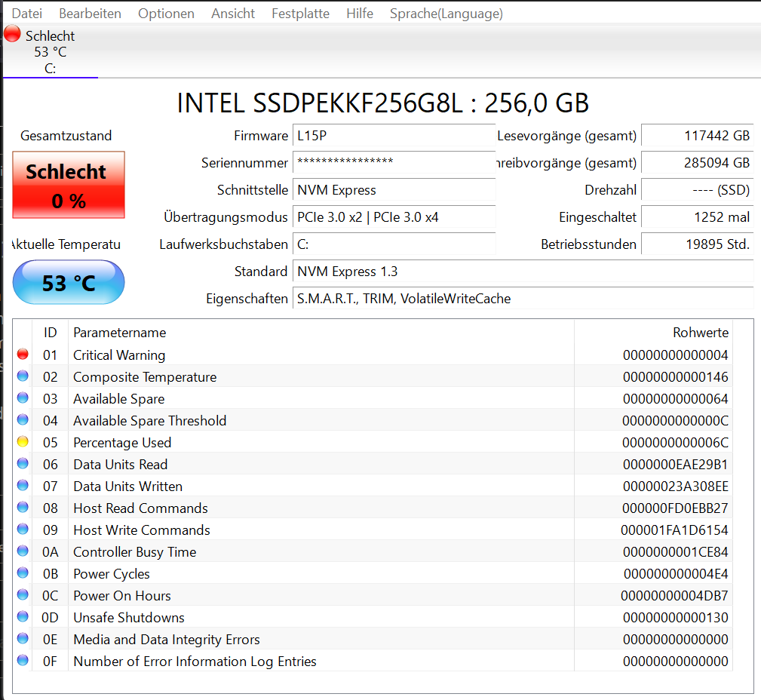Open the Sprache(Language) menu
This screenshot has width=761, height=700.
446,13
